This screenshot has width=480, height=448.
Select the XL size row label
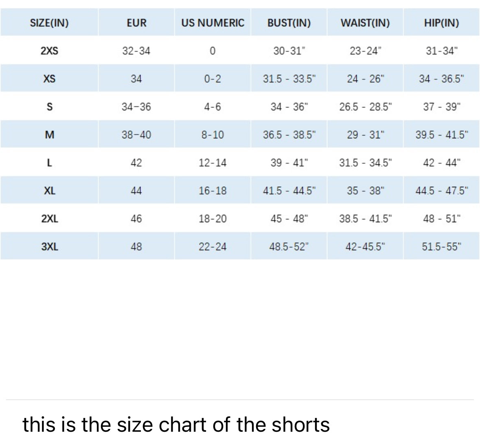pyautogui.click(x=49, y=190)
